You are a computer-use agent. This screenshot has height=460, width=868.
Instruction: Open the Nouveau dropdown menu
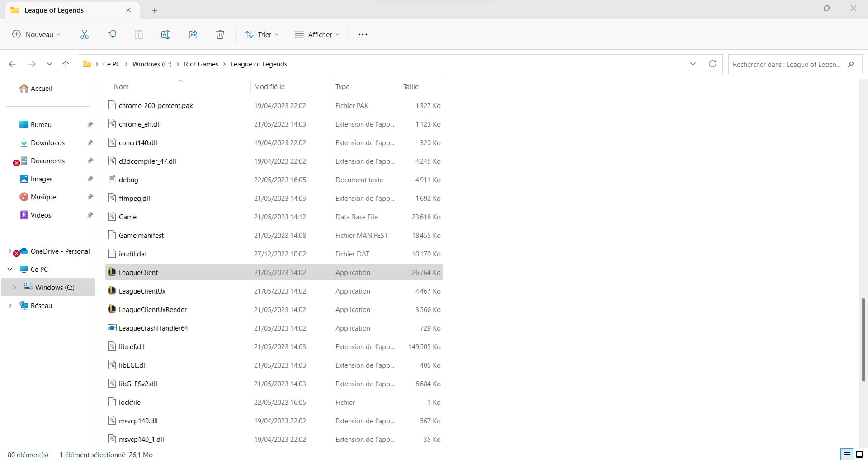click(36, 34)
